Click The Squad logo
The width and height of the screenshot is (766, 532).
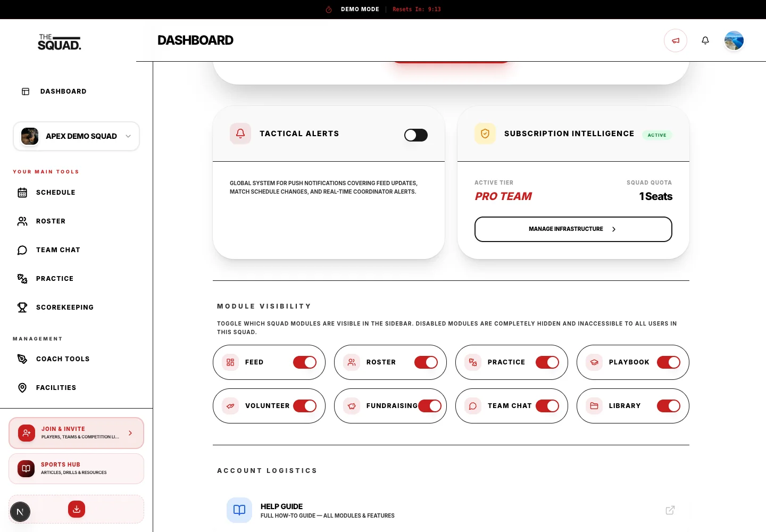(59, 42)
